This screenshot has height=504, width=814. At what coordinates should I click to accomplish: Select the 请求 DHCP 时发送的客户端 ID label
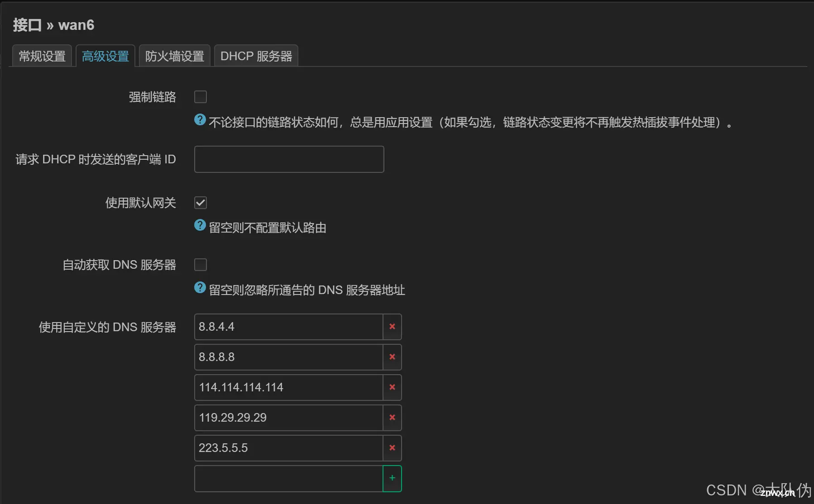[x=96, y=159]
